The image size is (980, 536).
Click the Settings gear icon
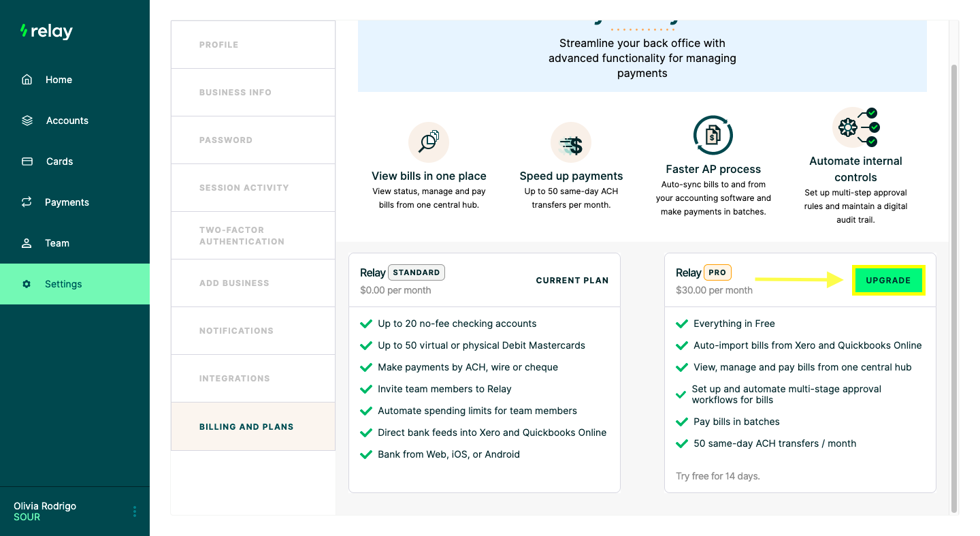27,284
